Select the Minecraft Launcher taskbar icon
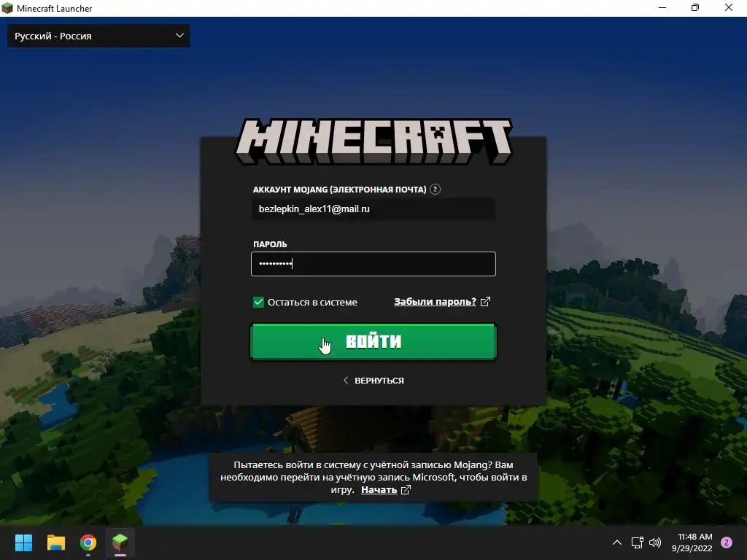Screen dimensions: 747x560 pyautogui.click(x=120, y=542)
